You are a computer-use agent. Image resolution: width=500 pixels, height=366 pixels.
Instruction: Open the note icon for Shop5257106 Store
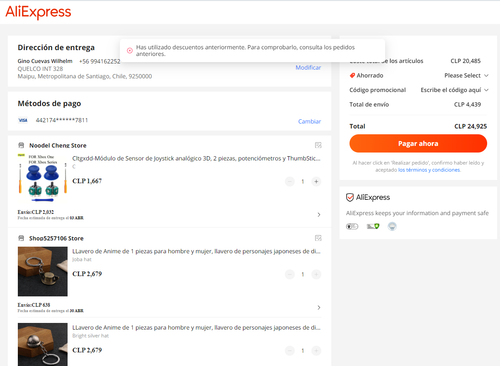(318, 238)
